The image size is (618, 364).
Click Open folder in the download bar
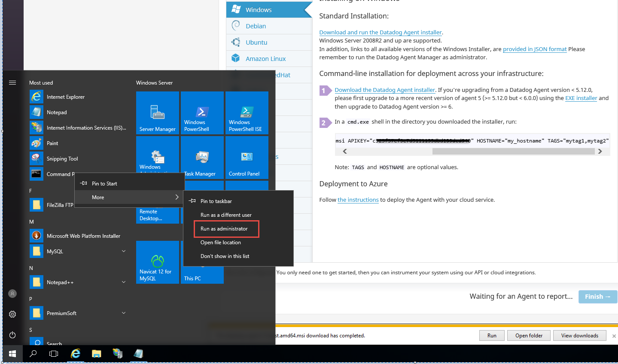pyautogui.click(x=529, y=336)
